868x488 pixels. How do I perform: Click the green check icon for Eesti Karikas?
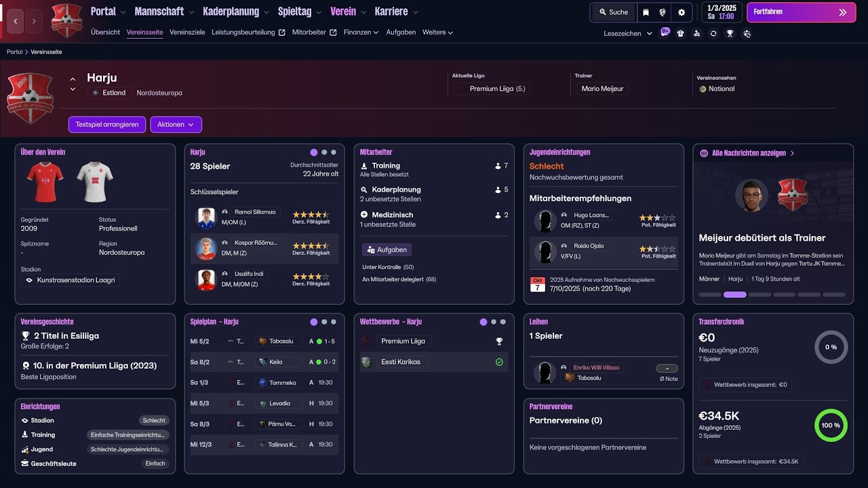click(x=499, y=362)
